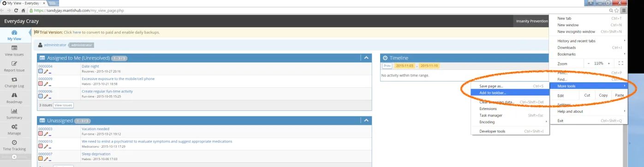This screenshot has width=644, height=167.
Task: Collapse the Assigned to Me panel
Action: [366, 58]
